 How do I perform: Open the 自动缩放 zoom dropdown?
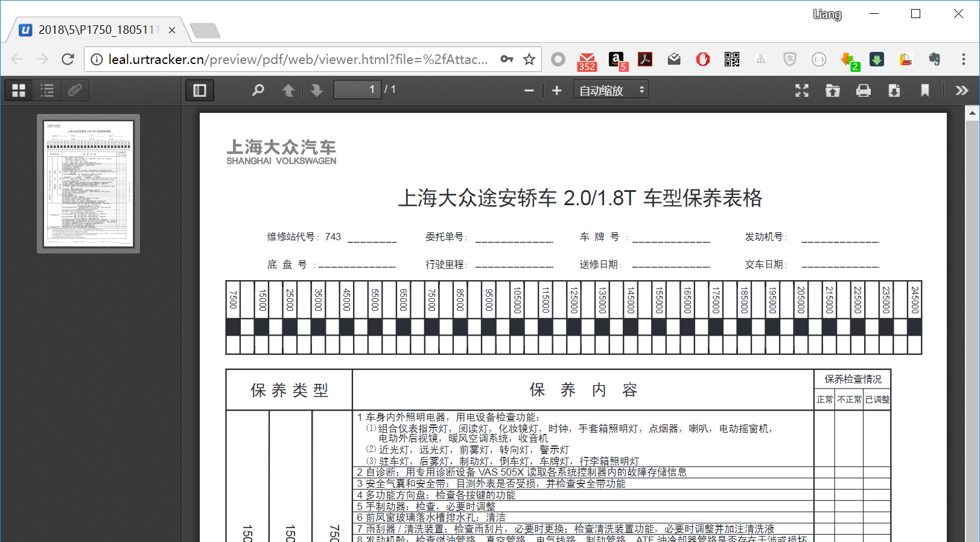(611, 91)
